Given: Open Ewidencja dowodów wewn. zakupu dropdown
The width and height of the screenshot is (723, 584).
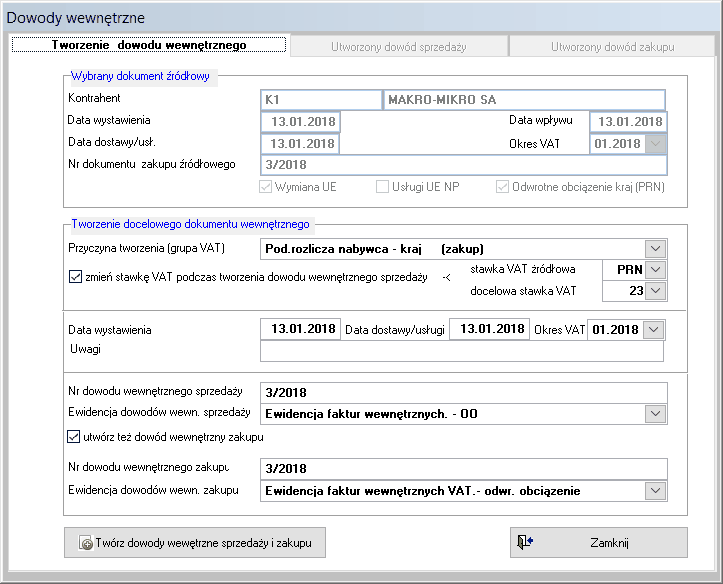Looking at the screenshot, I should click(x=655, y=491).
